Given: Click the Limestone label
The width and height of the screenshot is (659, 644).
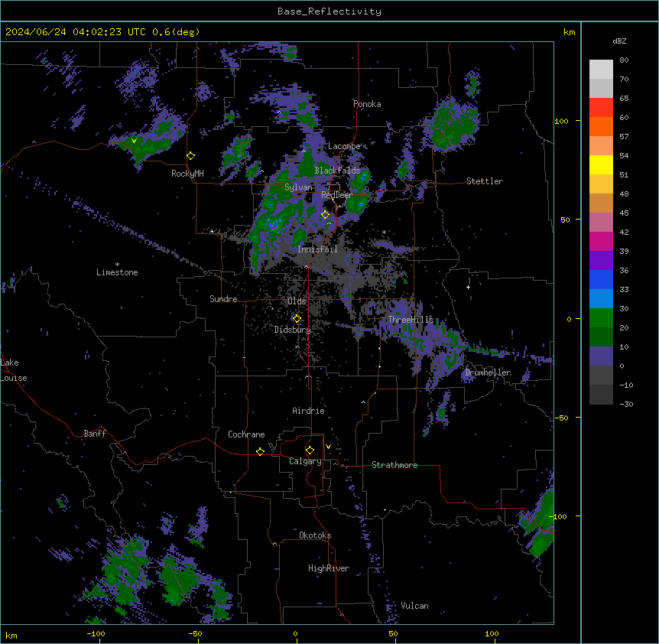Looking at the screenshot, I should [117, 272].
